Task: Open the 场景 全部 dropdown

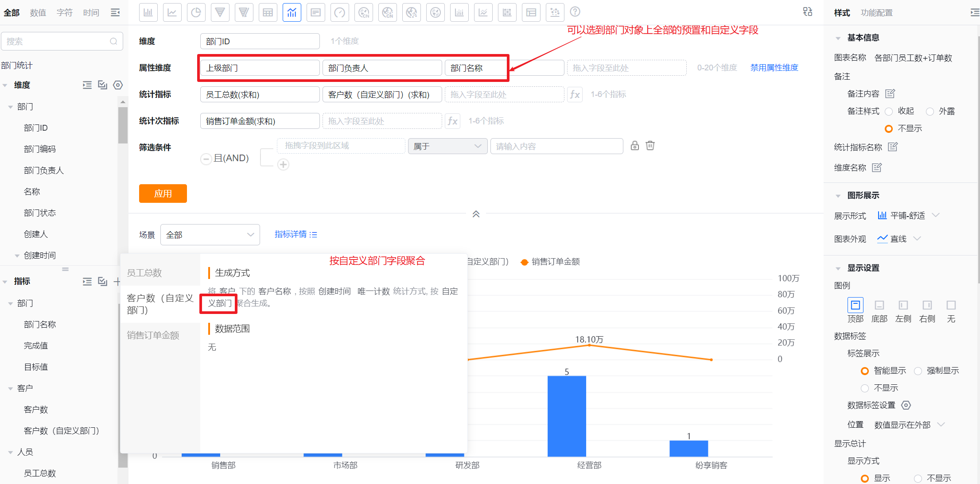Action: [210, 235]
